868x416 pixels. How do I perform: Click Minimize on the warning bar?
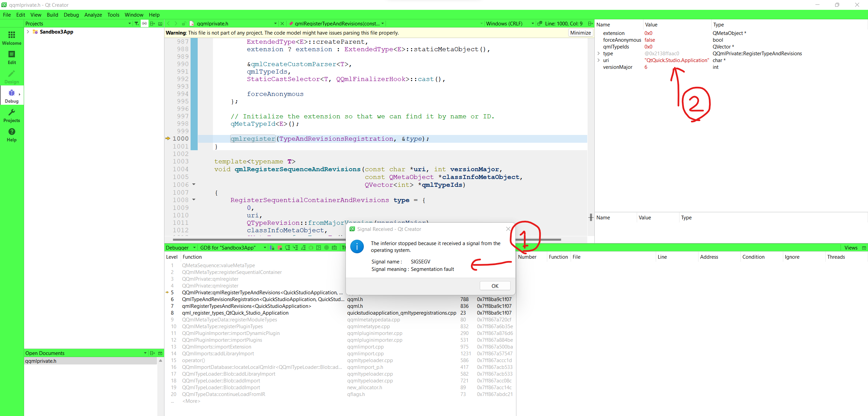(x=580, y=33)
